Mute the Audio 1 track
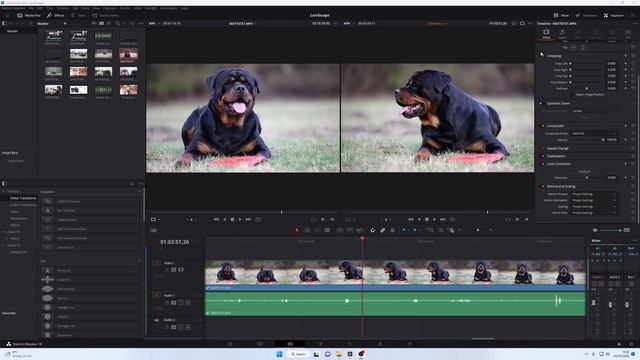The height and width of the screenshot is (360, 640). (188, 302)
